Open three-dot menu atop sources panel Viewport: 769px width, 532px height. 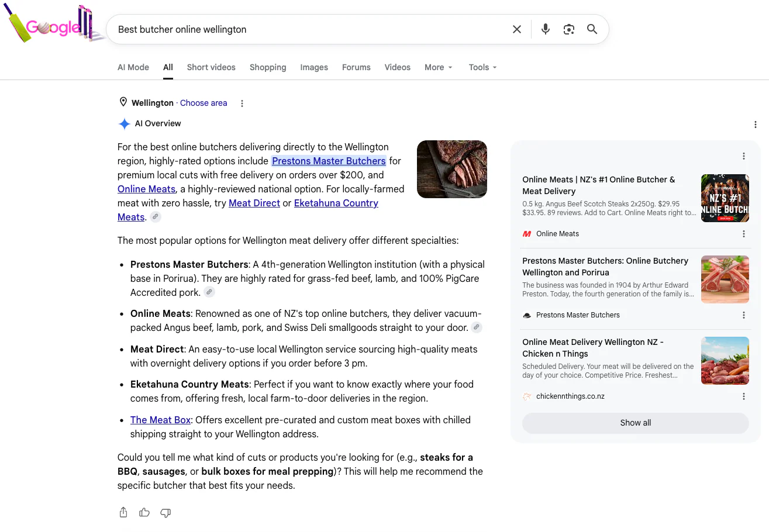pyautogui.click(x=744, y=156)
